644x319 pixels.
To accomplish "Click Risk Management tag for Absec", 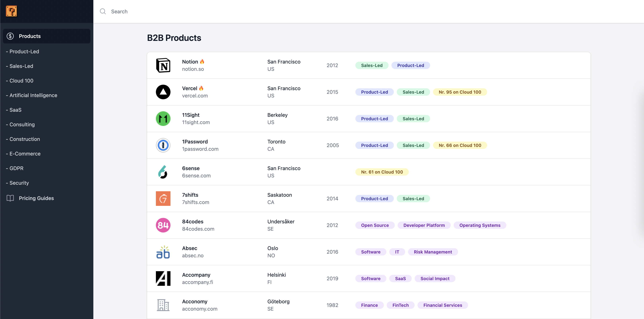I will pos(432,252).
